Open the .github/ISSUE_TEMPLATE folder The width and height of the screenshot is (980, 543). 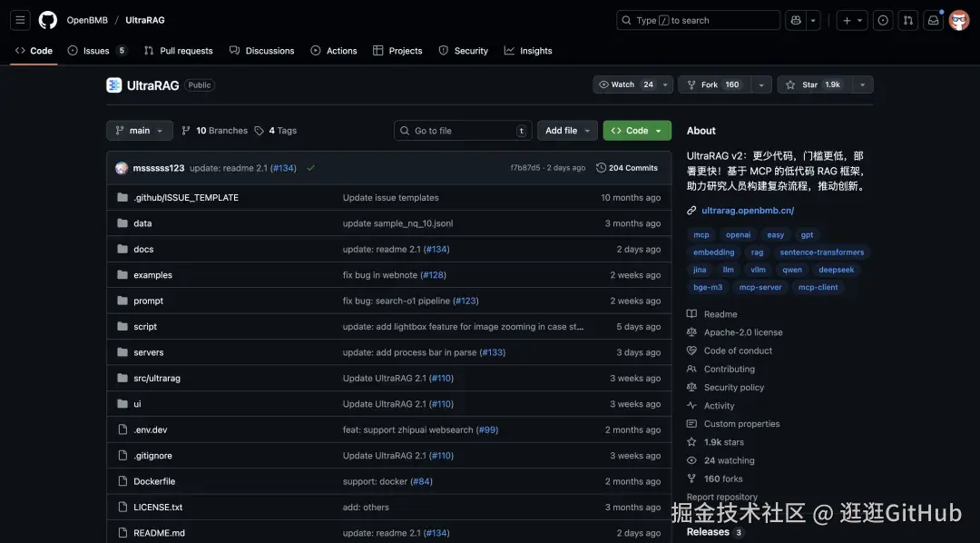tap(186, 197)
